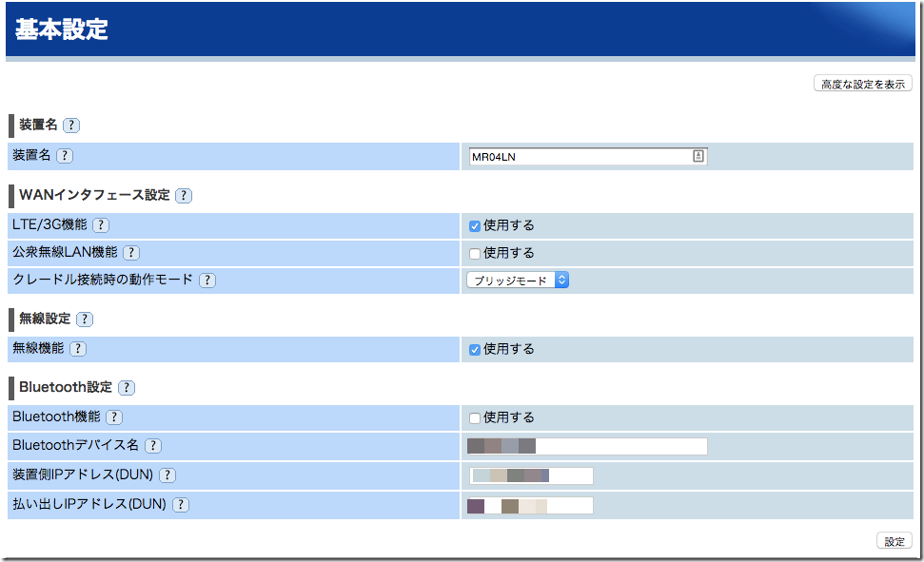
Task: Click help icon next to 装置名 section heading
Action: point(71,125)
